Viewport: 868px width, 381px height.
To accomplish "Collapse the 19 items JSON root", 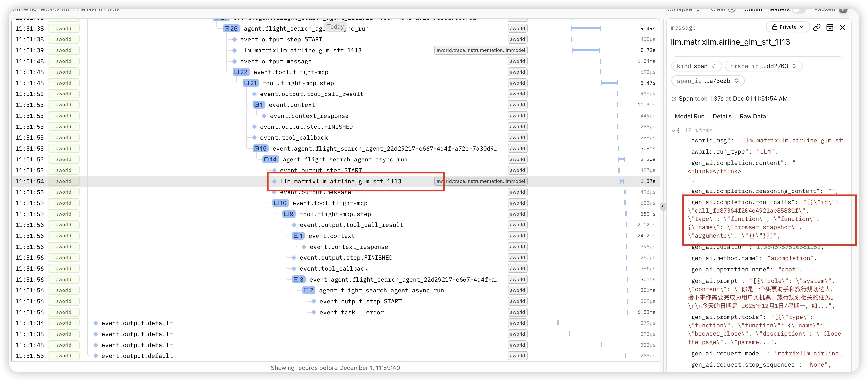I will pyautogui.click(x=674, y=131).
